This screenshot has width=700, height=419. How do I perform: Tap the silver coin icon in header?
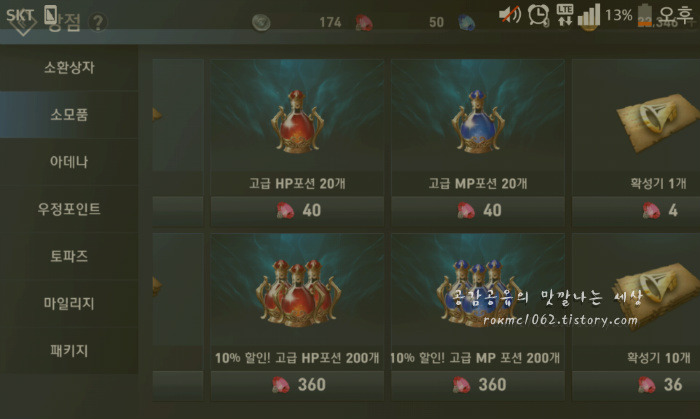[261, 22]
